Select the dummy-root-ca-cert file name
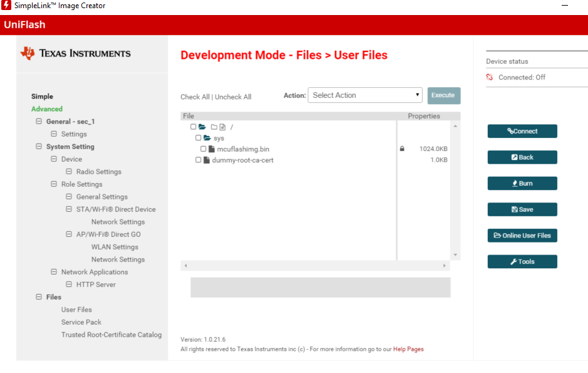 pyautogui.click(x=242, y=160)
